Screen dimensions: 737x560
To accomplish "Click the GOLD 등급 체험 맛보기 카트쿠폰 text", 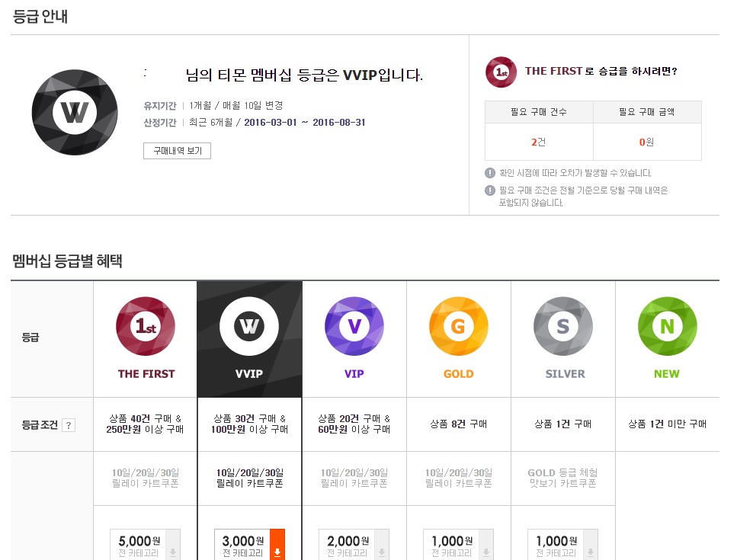I will click(562, 478).
